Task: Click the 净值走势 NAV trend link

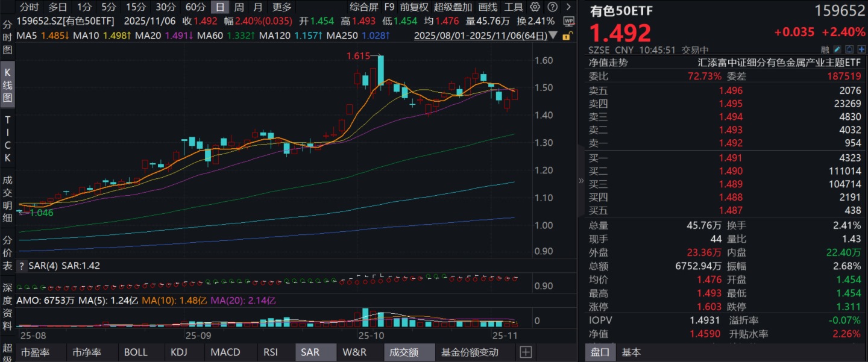Action: point(608,62)
